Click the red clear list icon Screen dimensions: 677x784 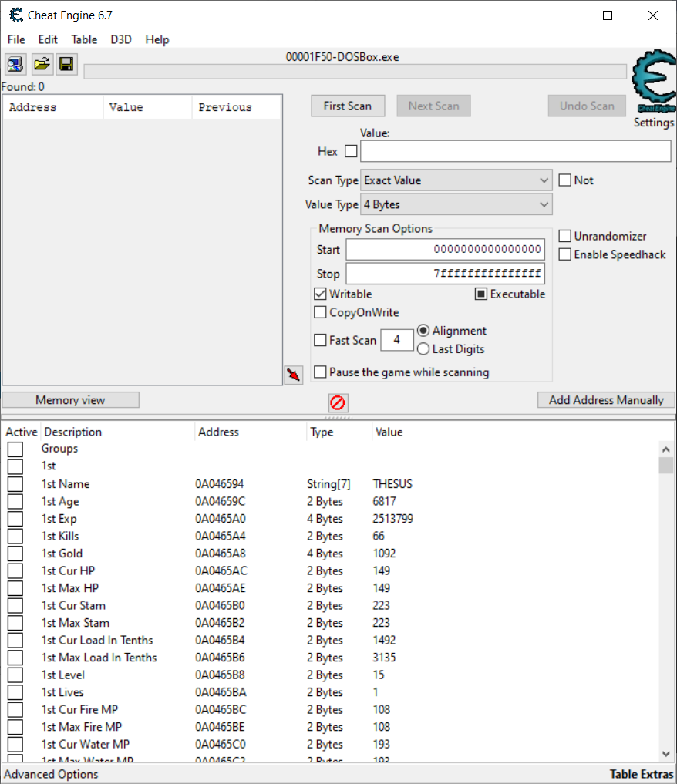click(x=338, y=402)
